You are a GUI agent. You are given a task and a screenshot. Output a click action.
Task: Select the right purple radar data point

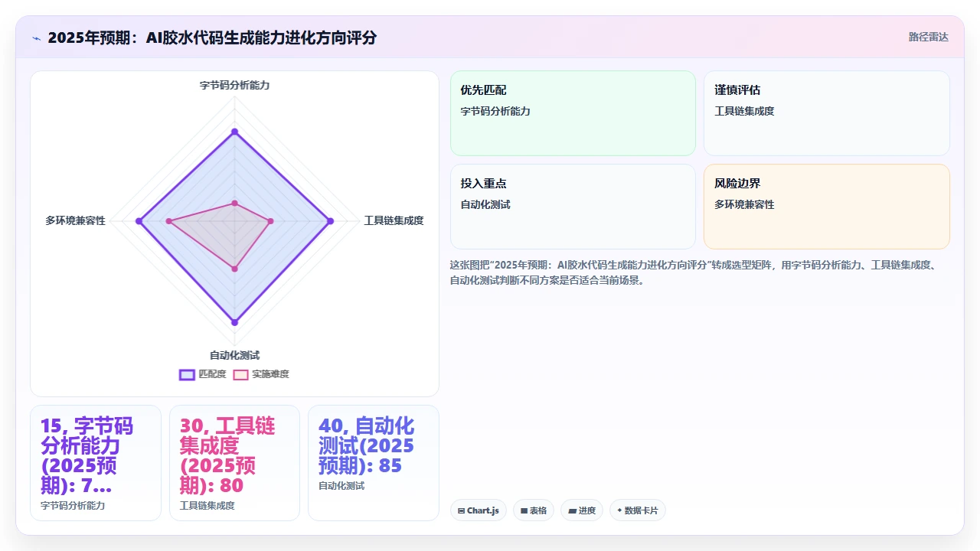pyautogui.click(x=330, y=221)
